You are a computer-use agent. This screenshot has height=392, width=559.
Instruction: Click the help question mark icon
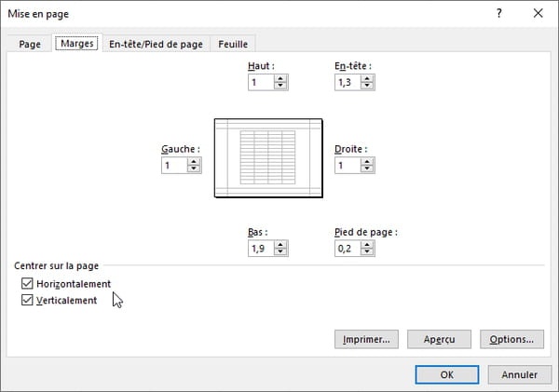[499, 14]
